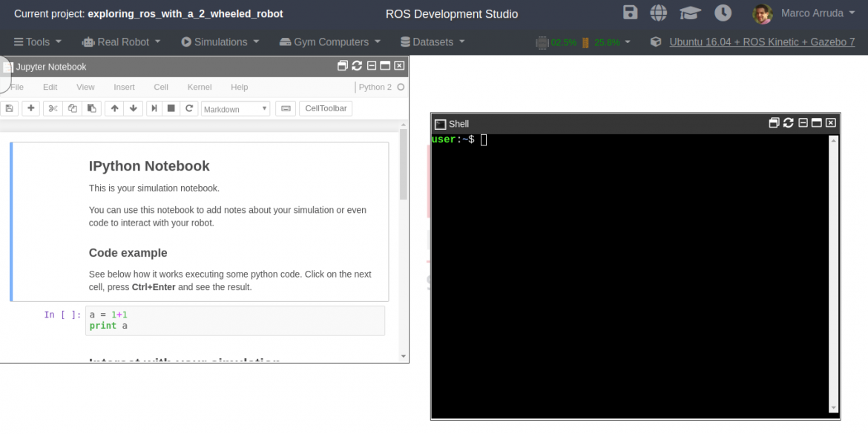Click the CellToolbar button
Image resolution: width=868 pixels, height=434 pixels.
tap(326, 108)
